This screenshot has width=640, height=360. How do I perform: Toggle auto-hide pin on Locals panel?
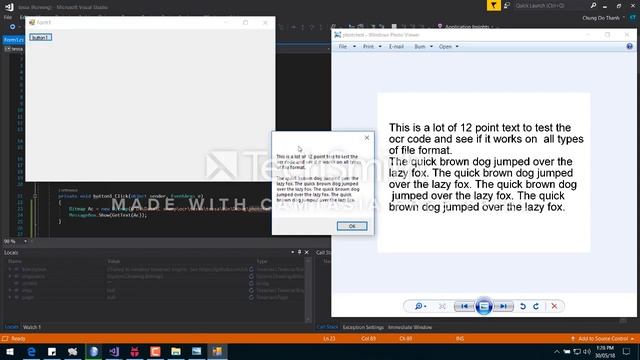(300, 252)
